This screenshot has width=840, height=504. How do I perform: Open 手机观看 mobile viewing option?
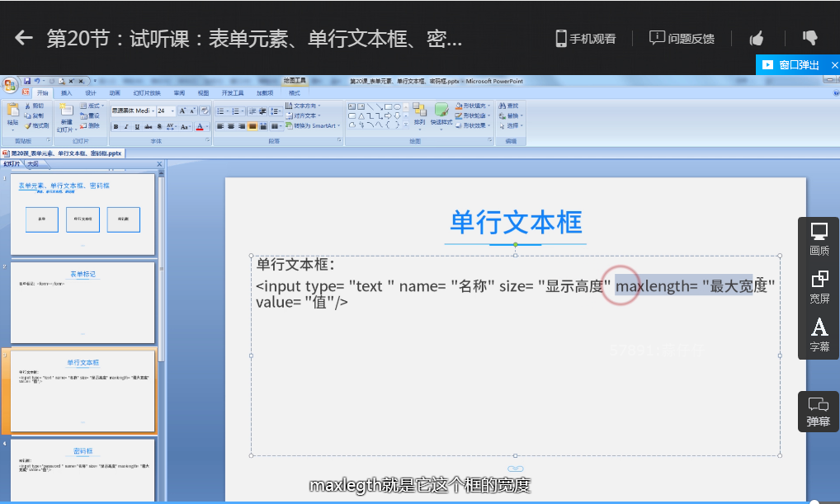pos(585,38)
